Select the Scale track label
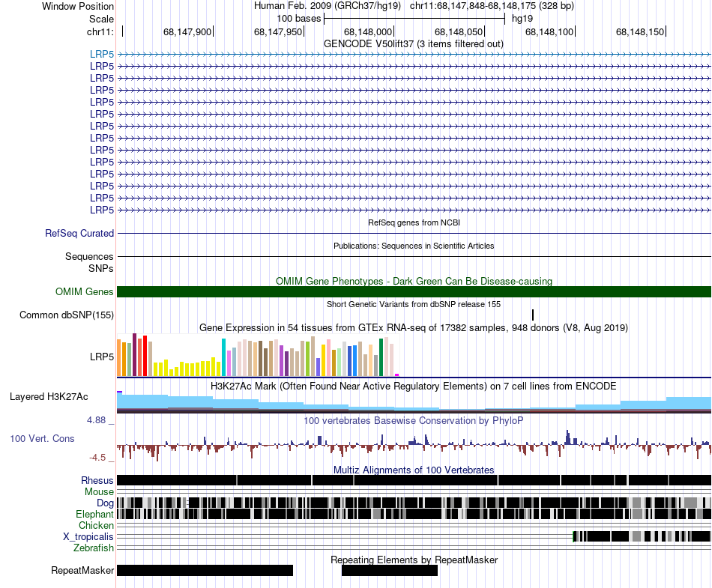This screenshot has width=712, height=588. [101, 19]
